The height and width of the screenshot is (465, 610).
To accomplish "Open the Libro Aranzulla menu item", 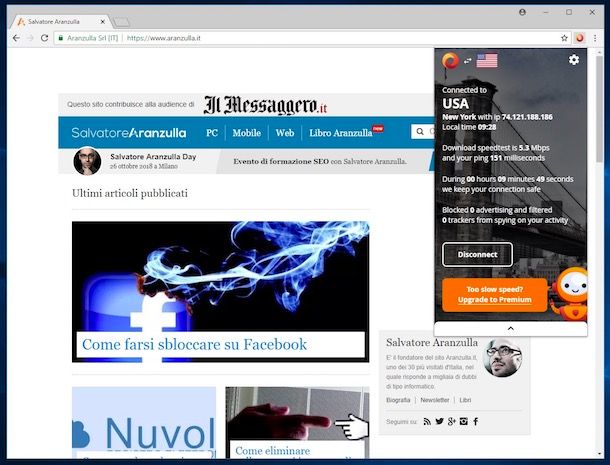I will pos(341,133).
